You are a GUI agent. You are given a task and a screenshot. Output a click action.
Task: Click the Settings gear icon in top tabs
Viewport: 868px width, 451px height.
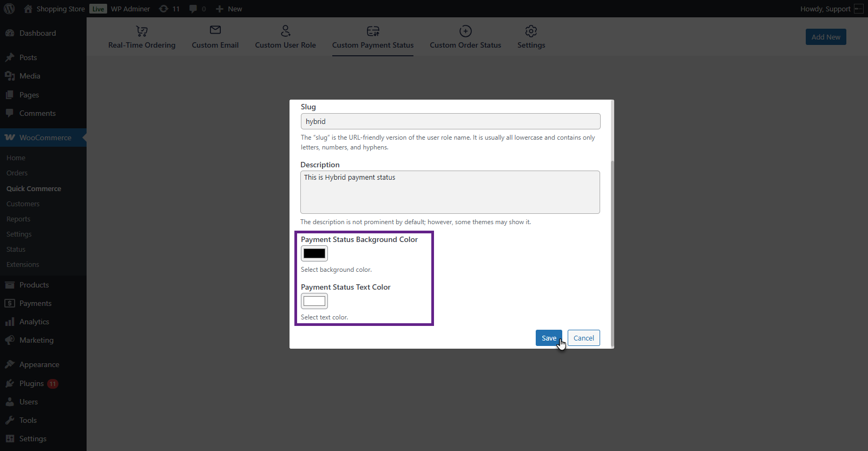point(531,31)
